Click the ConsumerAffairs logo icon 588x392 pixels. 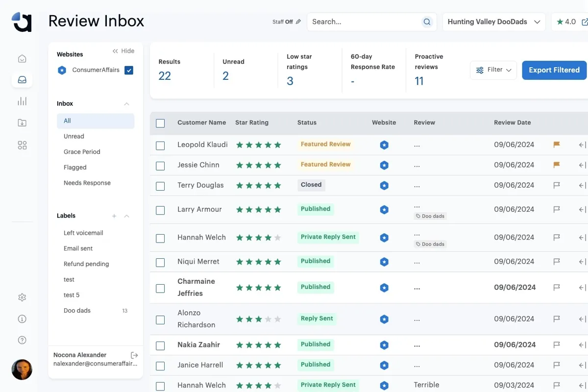tap(22, 22)
